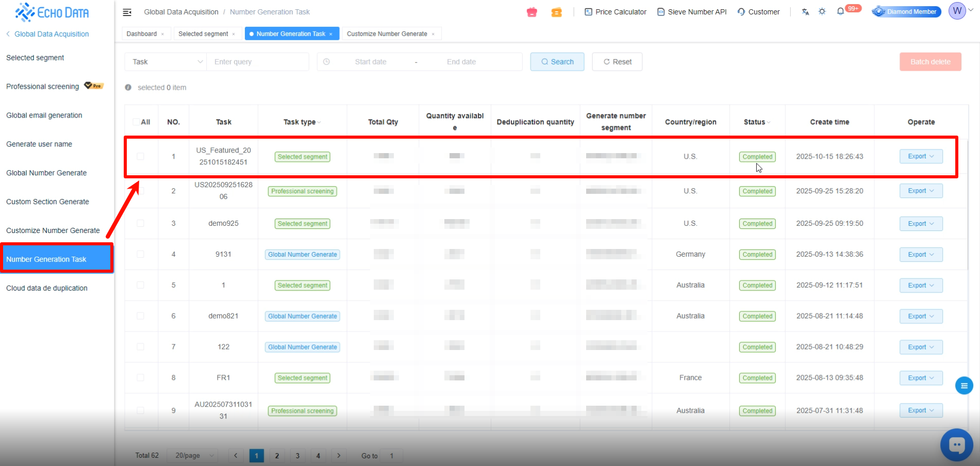980x466 pixels.
Task: Check the All select checkbox in header
Action: (x=136, y=122)
